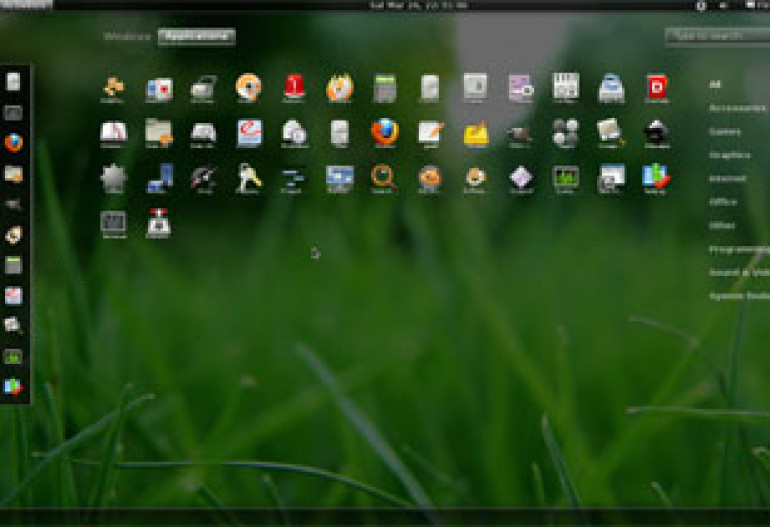Open the Evince document viewer icon
The width and height of the screenshot is (770, 527).
pos(249,133)
